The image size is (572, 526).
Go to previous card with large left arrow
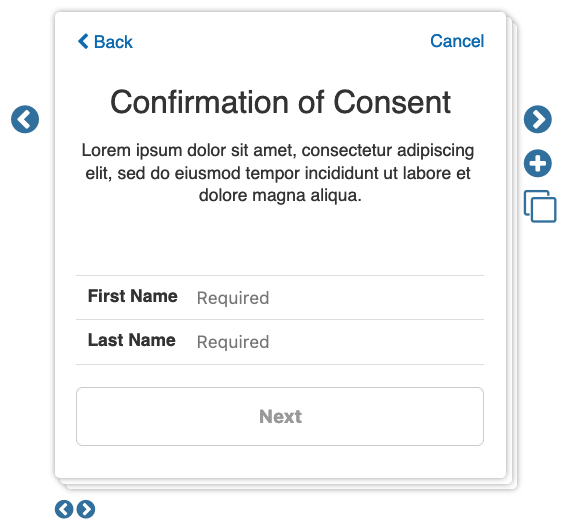25,119
